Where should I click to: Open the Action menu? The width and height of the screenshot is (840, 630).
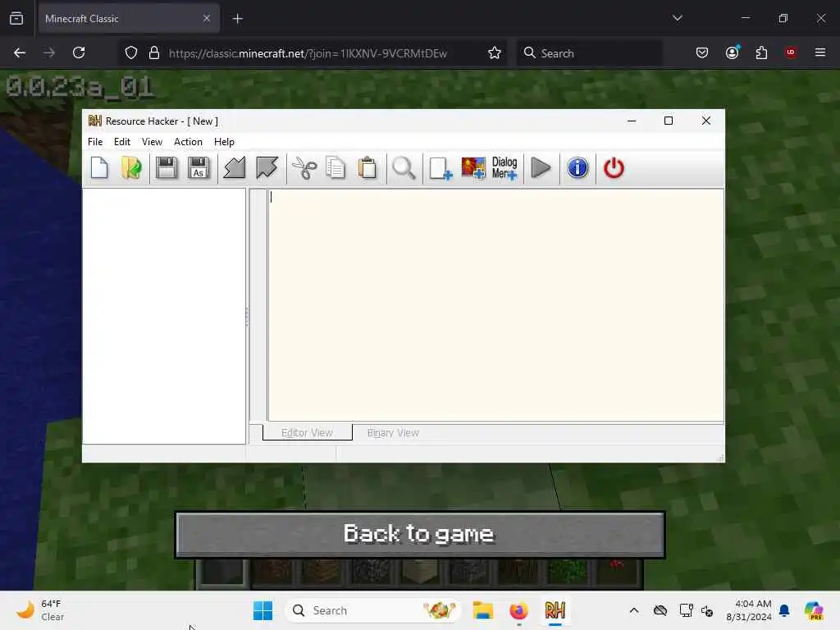[188, 142]
